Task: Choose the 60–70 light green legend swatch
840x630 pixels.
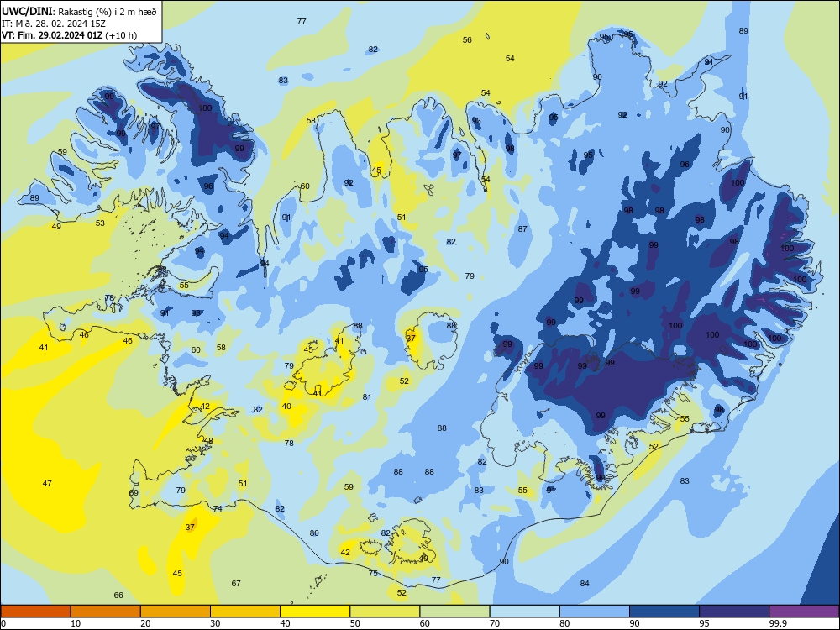Action: click(454, 612)
